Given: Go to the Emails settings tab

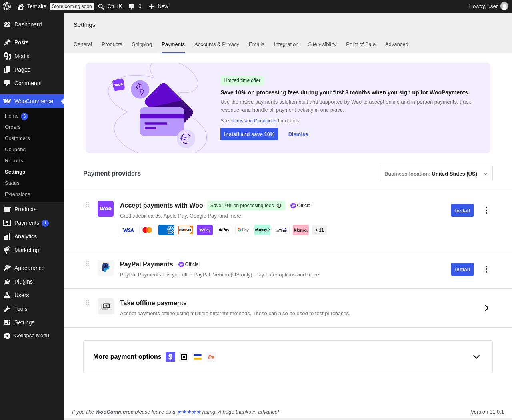Looking at the screenshot, I should click(256, 44).
